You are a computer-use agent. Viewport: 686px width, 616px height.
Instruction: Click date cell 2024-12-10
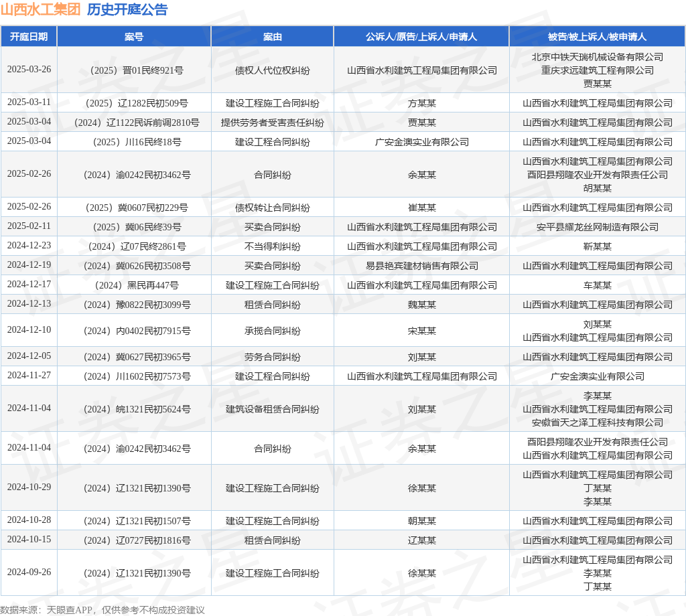pos(29,330)
